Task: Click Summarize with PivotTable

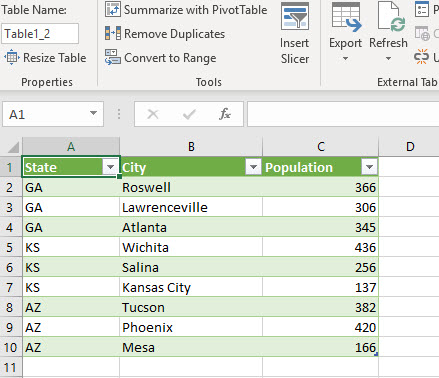Action: coord(186,10)
